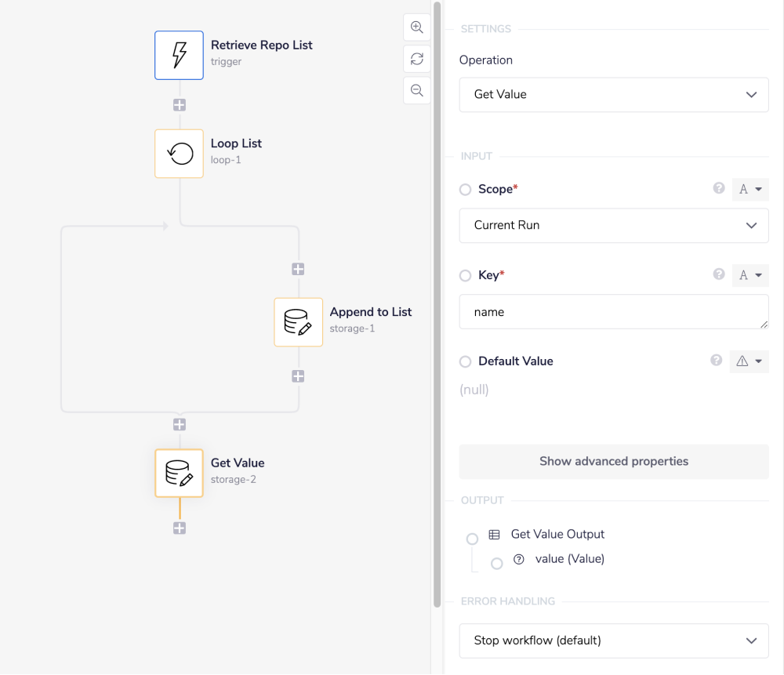
Task: Select the Default Value radio button
Action: point(465,361)
